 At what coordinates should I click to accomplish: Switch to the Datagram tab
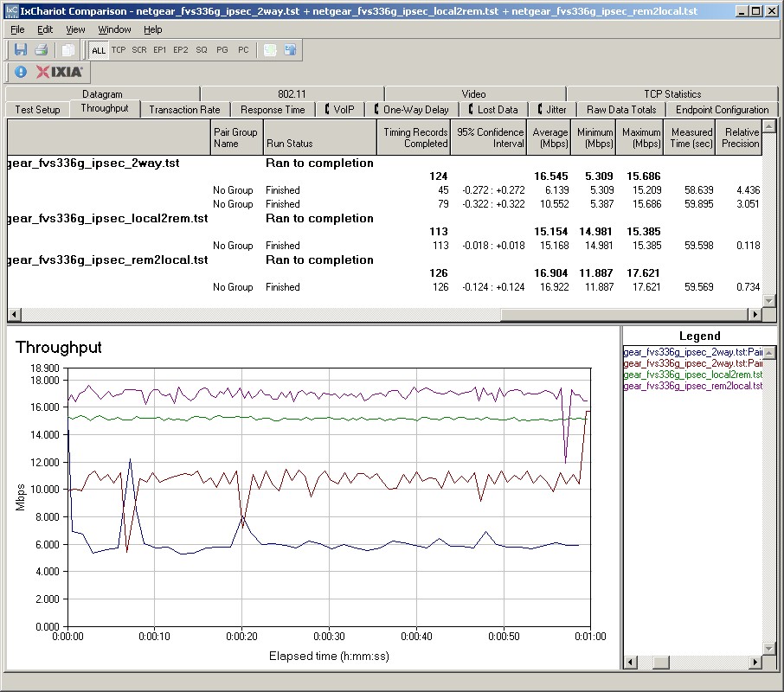point(102,94)
